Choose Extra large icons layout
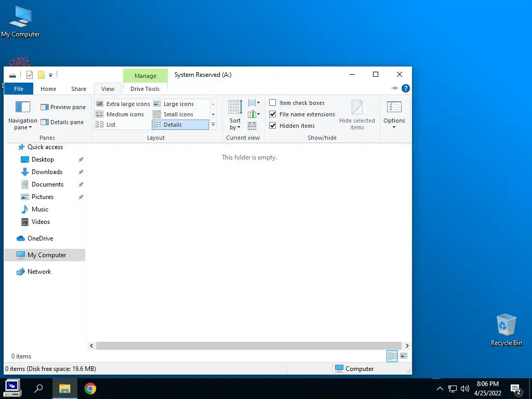Image resolution: width=532 pixels, height=399 pixels. click(x=123, y=104)
